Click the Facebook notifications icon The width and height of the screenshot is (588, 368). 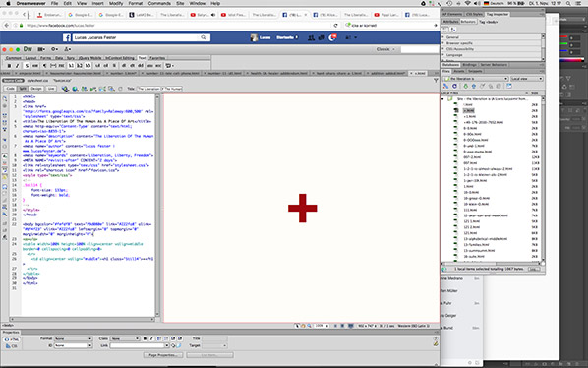(x=332, y=37)
